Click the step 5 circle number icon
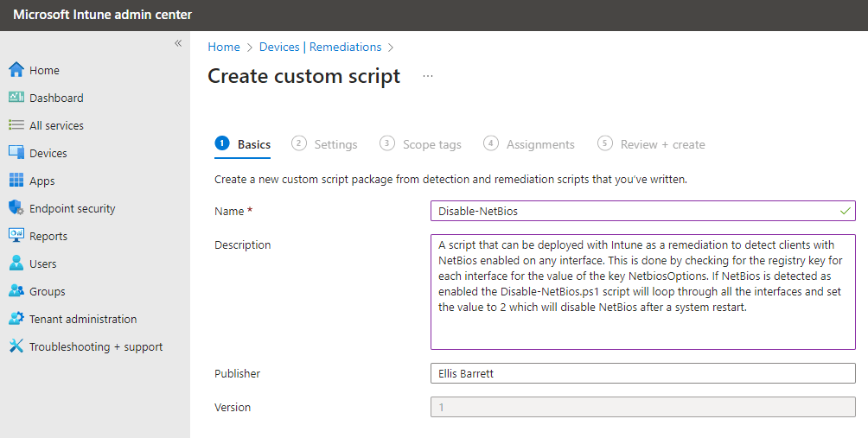Viewport: 868px width, 438px height. tap(604, 143)
